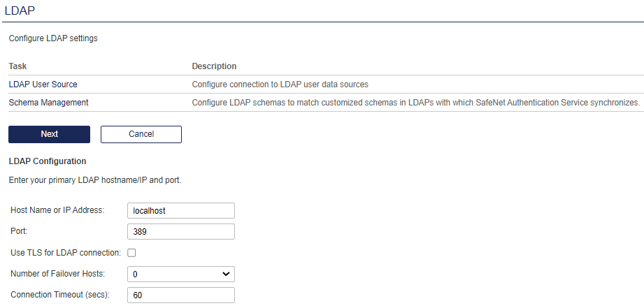
Task: Click the LDAP page title heading
Action: pos(20,10)
